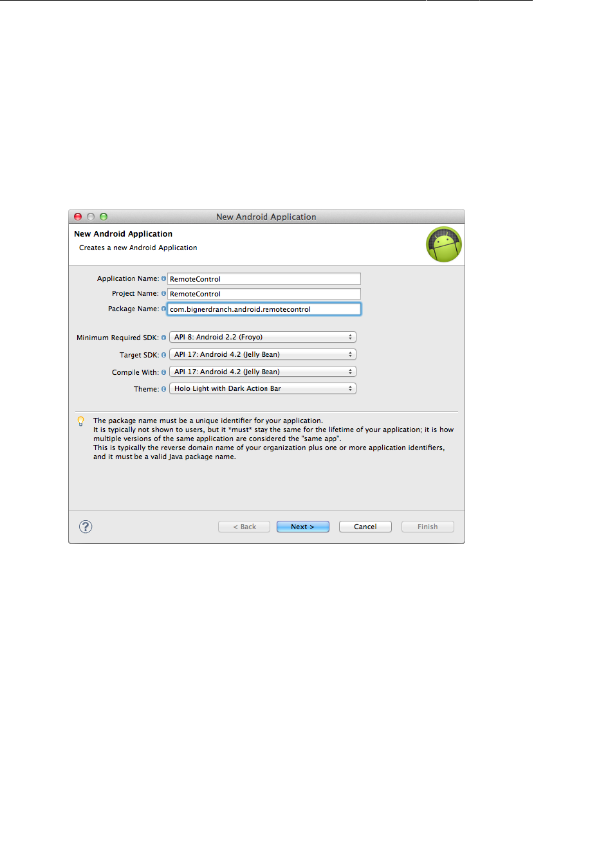Focus the Application Name text field
Screen dimensions: 590x868
[x=264, y=278]
